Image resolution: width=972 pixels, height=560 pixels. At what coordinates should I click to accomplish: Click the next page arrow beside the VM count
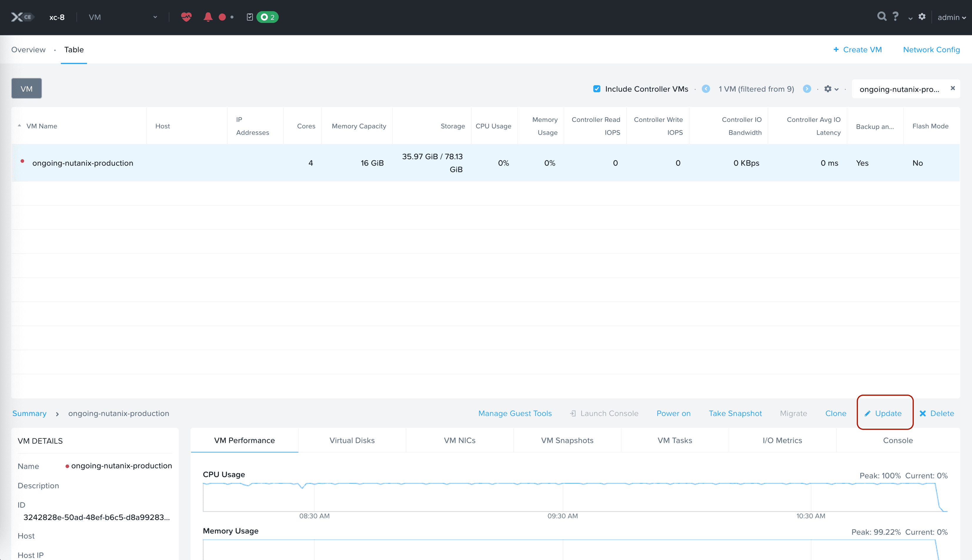coord(807,89)
